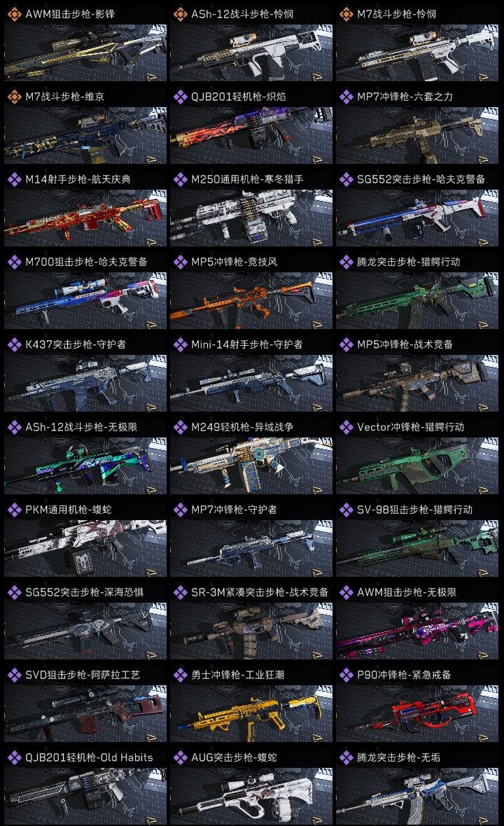
Task: Click the K437突击步枪-守护者 title label
Action: pyautogui.click(x=76, y=344)
